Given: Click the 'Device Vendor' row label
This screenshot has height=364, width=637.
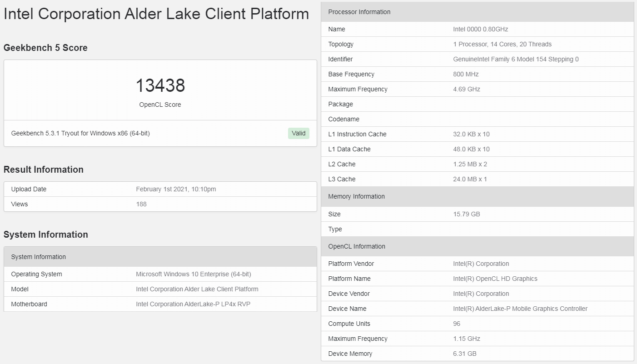Looking at the screenshot, I should 349,294.
